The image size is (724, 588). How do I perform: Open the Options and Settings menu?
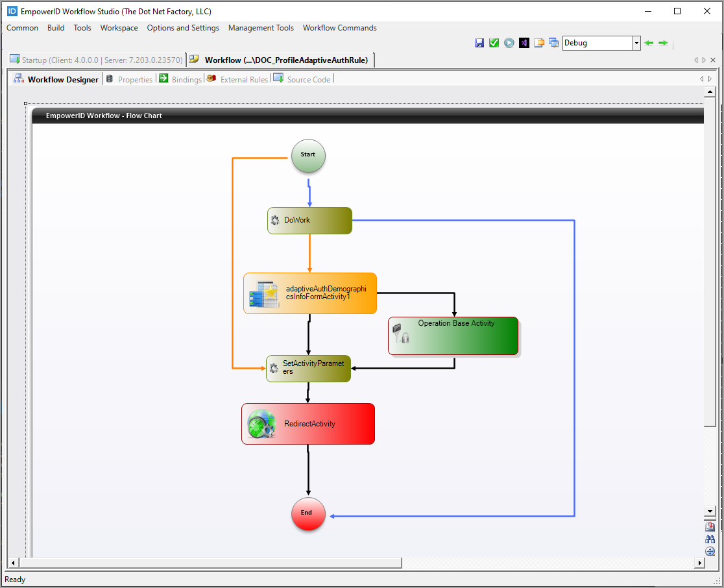point(183,28)
